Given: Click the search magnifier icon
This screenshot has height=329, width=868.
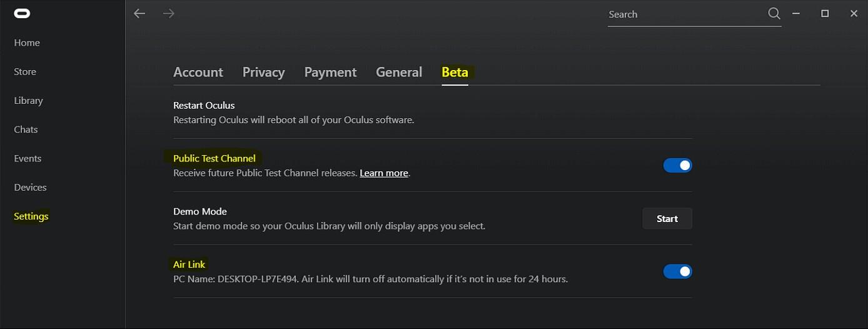Looking at the screenshot, I should tap(774, 14).
